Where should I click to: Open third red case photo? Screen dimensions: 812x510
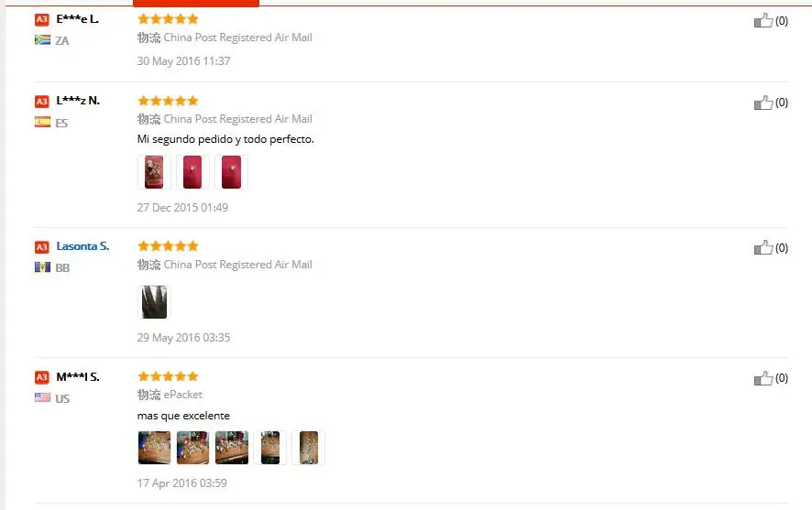pos(231,172)
